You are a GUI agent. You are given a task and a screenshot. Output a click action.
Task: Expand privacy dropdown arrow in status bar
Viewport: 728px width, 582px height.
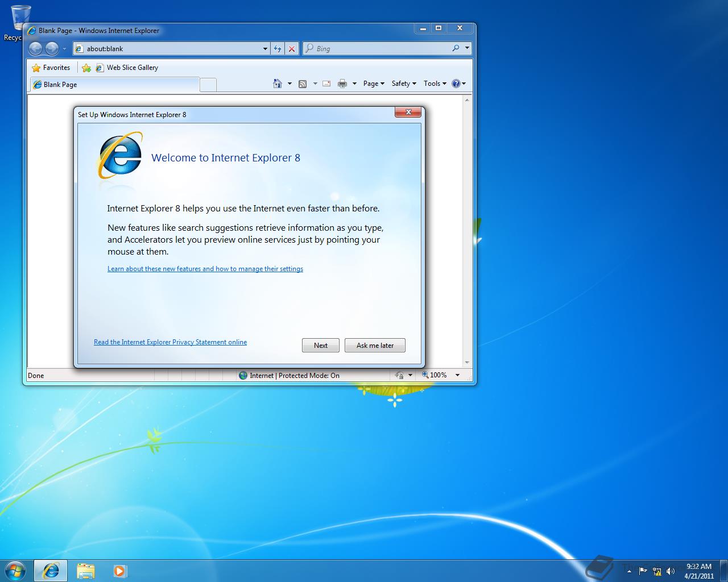pyautogui.click(x=410, y=375)
